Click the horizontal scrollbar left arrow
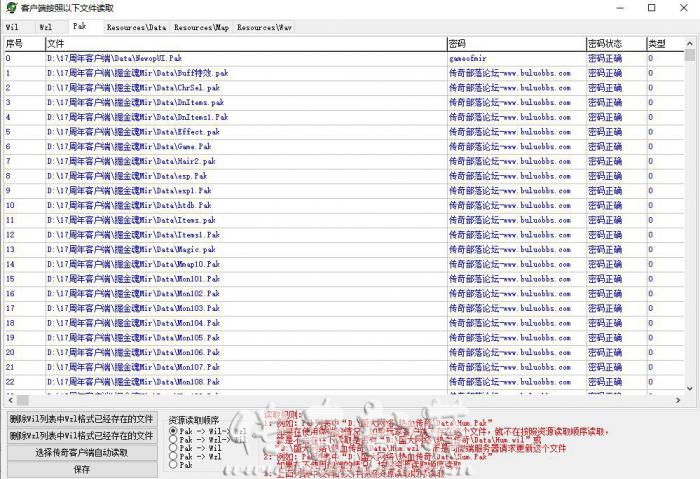This screenshot has width=700, height=479. 8,401
